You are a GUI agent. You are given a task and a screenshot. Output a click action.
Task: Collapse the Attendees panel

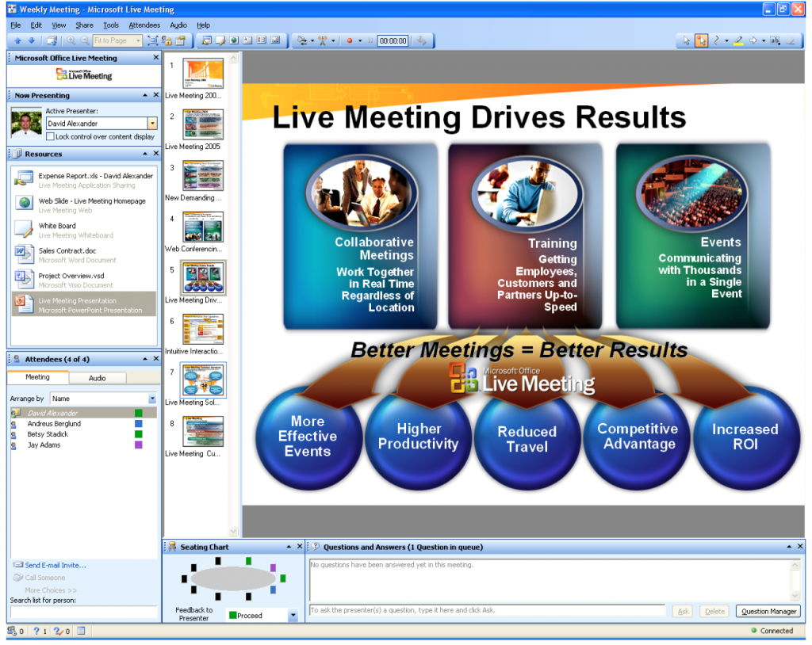pyautogui.click(x=145, y=359)
